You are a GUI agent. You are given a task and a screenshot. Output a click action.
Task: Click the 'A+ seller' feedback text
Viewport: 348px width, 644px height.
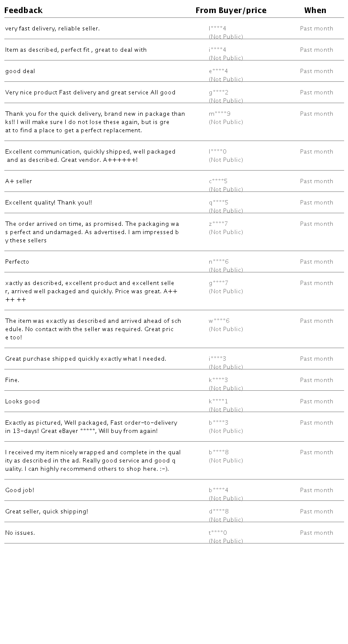click(x=19, y=181)
